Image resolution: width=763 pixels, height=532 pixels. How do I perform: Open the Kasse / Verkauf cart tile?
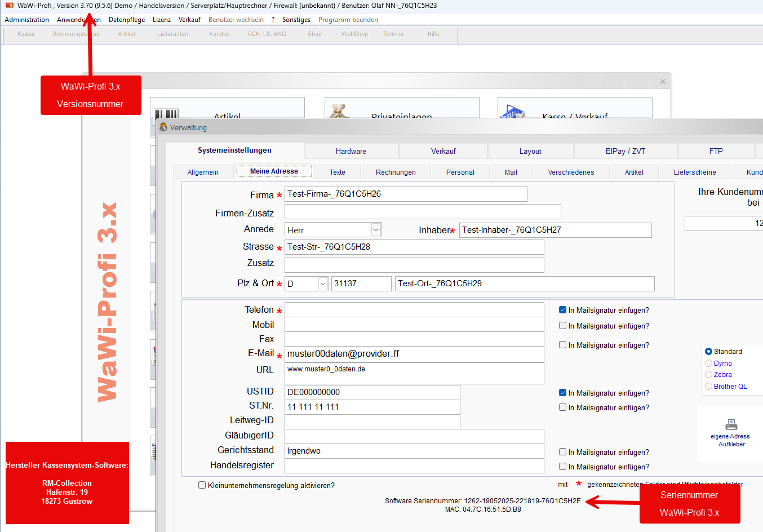[x=575, y=108]
